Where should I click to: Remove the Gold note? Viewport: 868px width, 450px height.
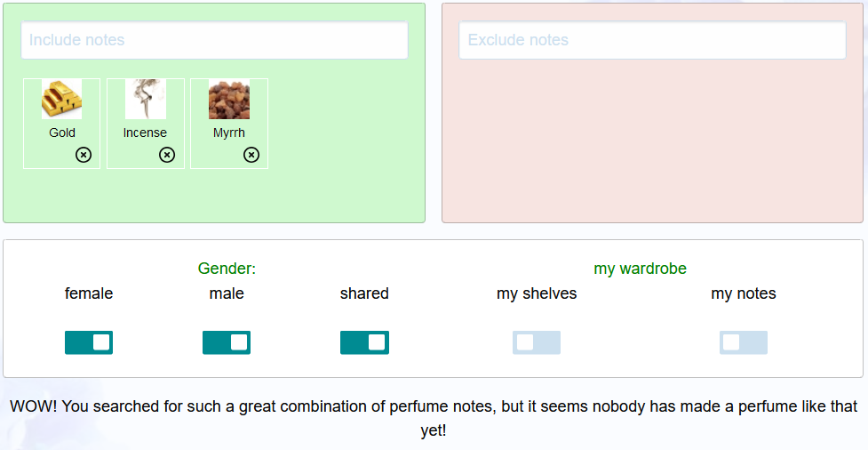point(84,156)
